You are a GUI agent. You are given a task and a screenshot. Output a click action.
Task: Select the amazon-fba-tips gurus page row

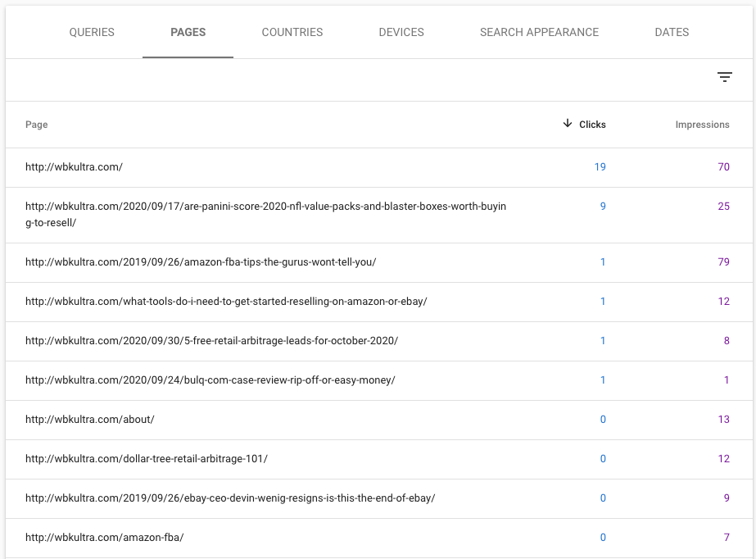pos(379,262)
